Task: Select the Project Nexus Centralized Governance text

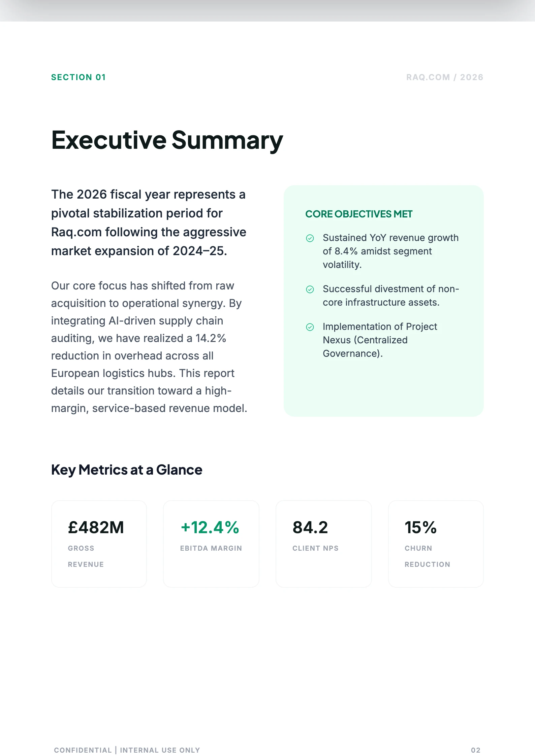Action: (x=379, y=340)
